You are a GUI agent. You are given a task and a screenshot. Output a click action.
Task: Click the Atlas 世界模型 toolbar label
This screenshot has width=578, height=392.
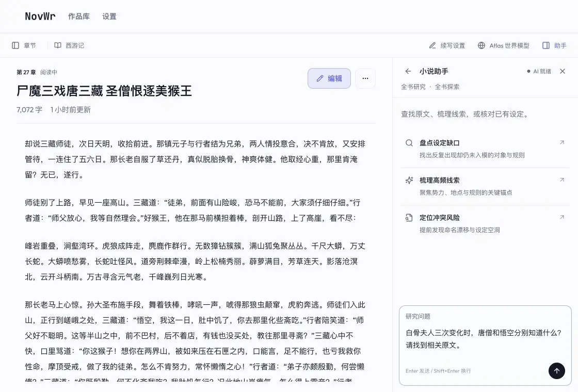coord(509,45)
